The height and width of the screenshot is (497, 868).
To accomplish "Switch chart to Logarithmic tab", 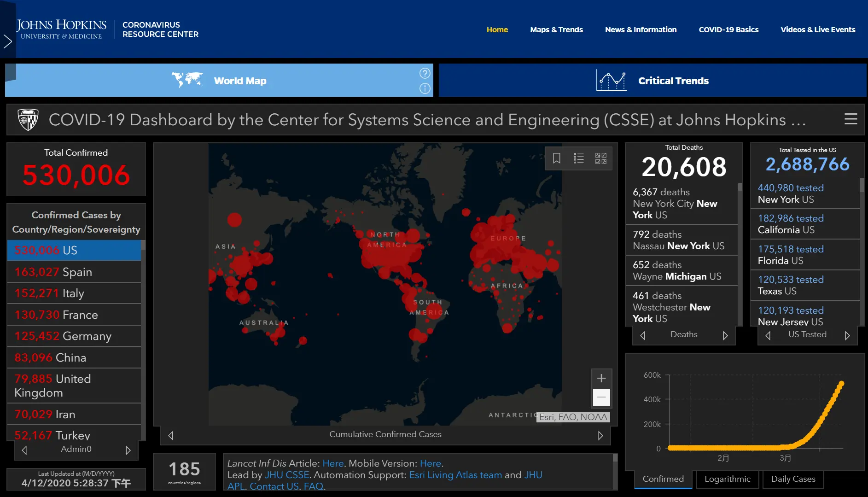I will [x=728, y=479].
